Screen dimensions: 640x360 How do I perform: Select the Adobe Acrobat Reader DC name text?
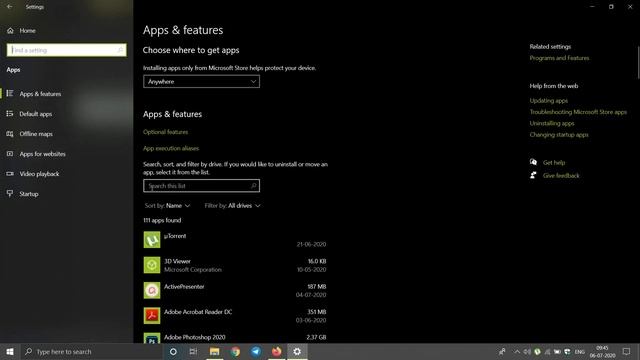[x=198, y=312]
